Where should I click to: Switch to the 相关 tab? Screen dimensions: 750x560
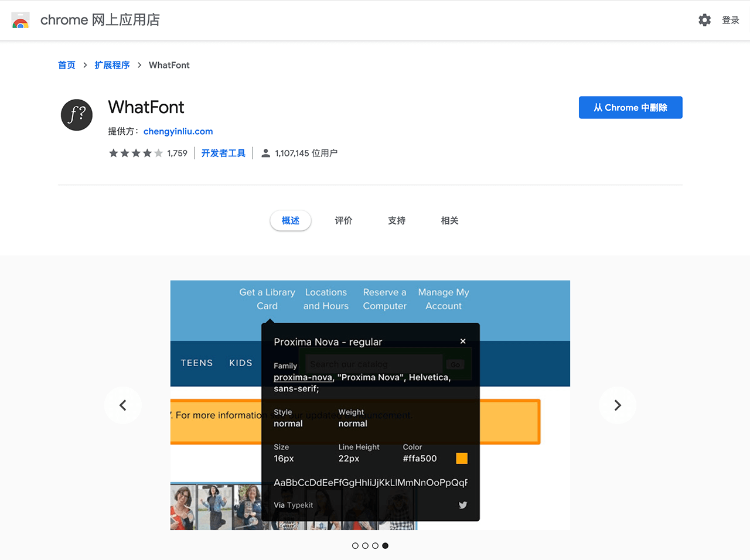tap(449, 221)
